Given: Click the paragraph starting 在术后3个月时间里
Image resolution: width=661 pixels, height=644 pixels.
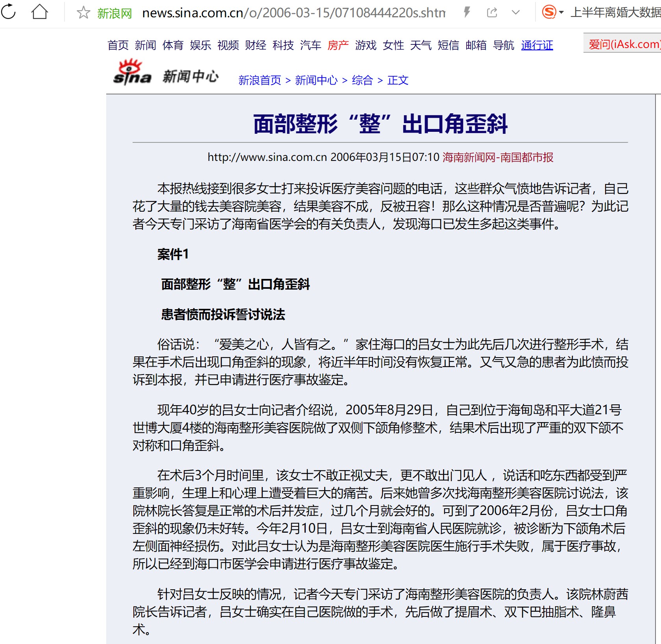Looking at the screenshot, I should (x=380, y=520).
